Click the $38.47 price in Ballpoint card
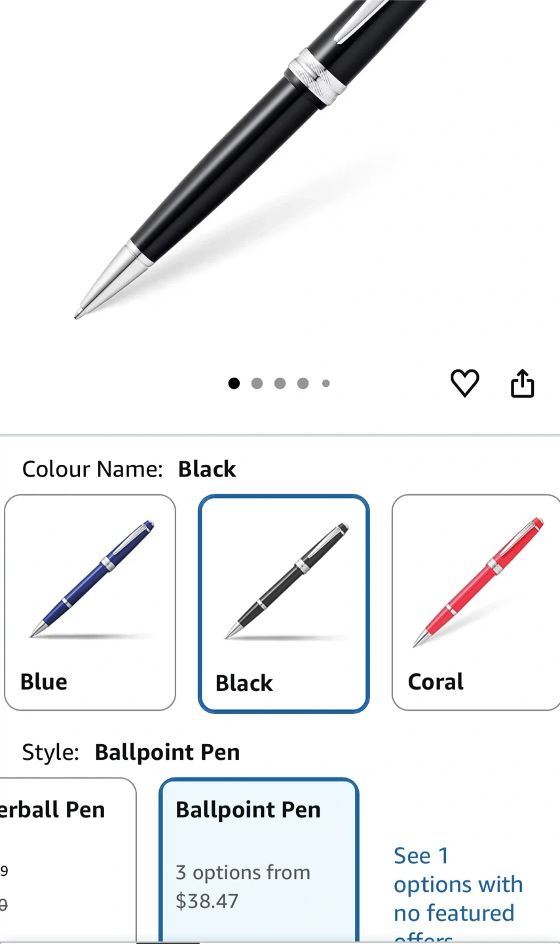Screen dimensions: 560x944 tap(206, 901)
